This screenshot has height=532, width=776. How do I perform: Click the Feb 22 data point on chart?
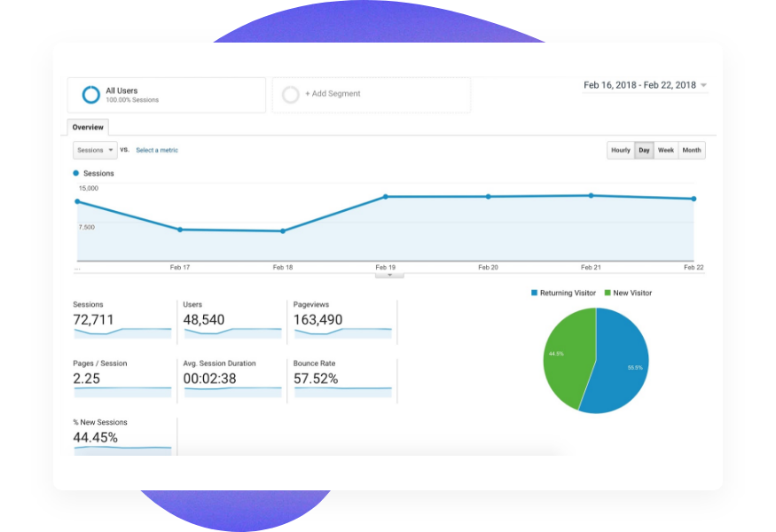(694, 199)
